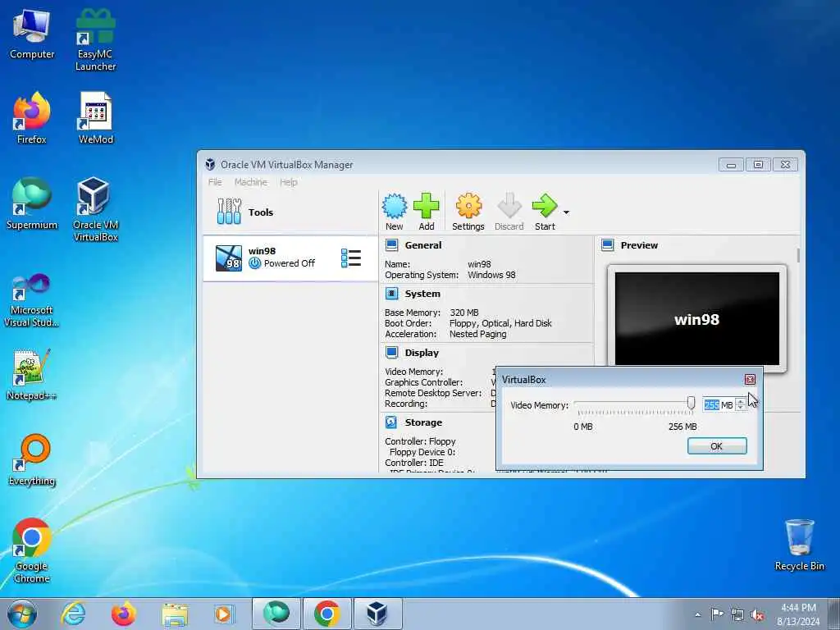This screenshot has width=840, height=630.
Task: Click the System section header
Action: (x=422, y=294)
